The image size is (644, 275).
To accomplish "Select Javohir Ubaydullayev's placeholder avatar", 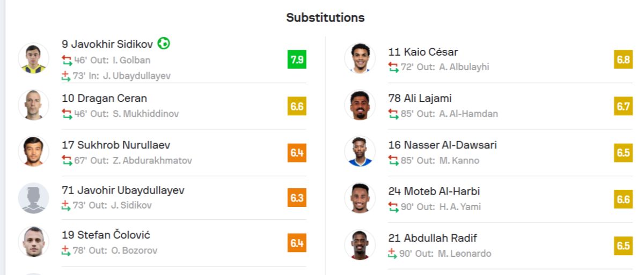I will tap(33, 198).
